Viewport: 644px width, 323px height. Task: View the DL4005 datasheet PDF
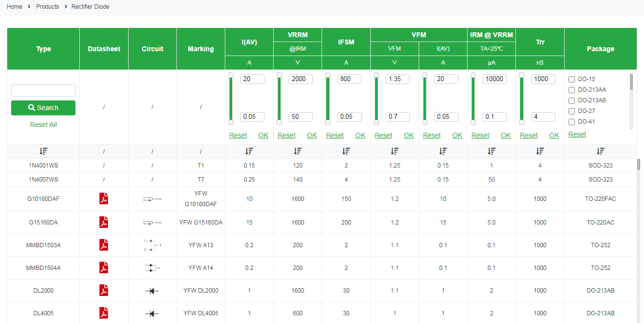pos(103,313)
